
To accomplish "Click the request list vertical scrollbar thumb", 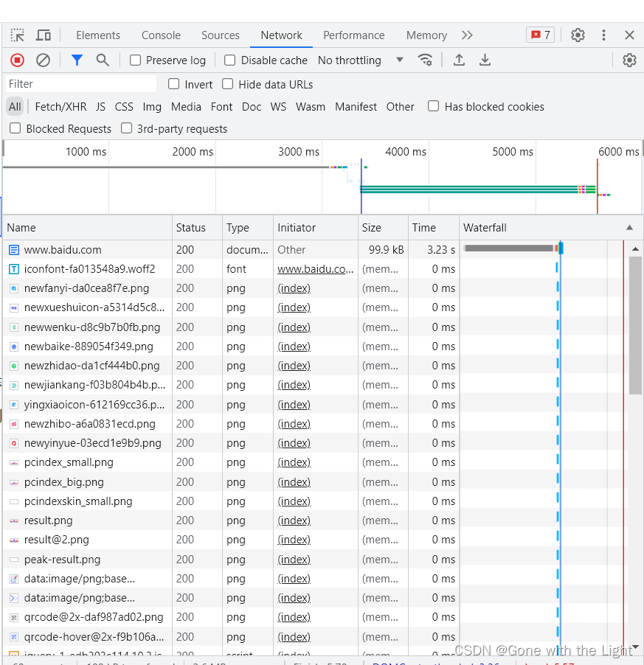I will click(x=635, y=325).
